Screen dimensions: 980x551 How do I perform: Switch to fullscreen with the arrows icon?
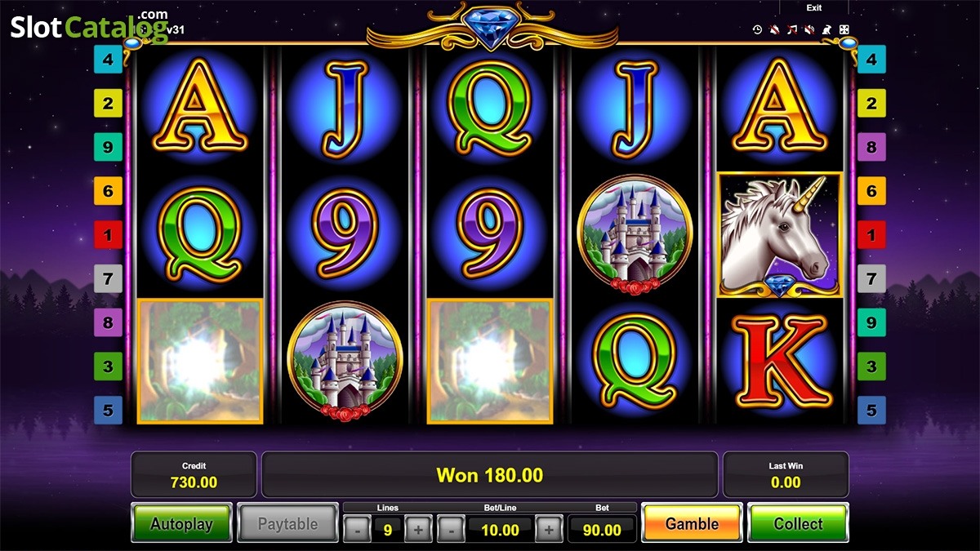coord(844,29)
